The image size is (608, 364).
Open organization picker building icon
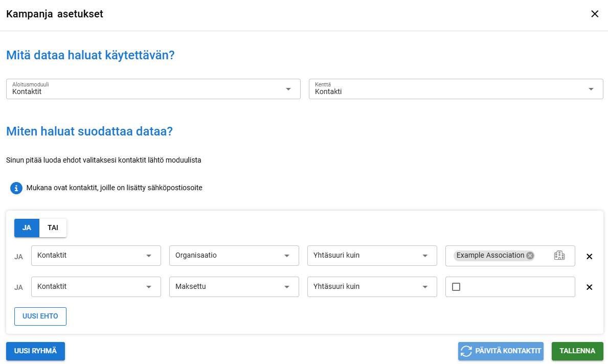(559, 256)
